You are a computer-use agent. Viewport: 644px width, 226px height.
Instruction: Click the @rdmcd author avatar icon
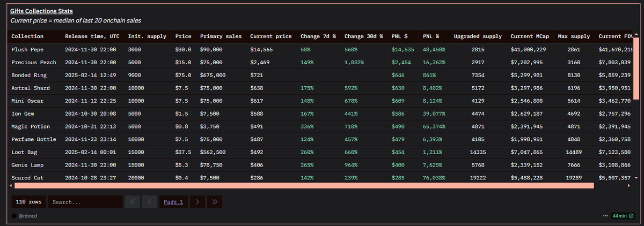tap(14, 216)
